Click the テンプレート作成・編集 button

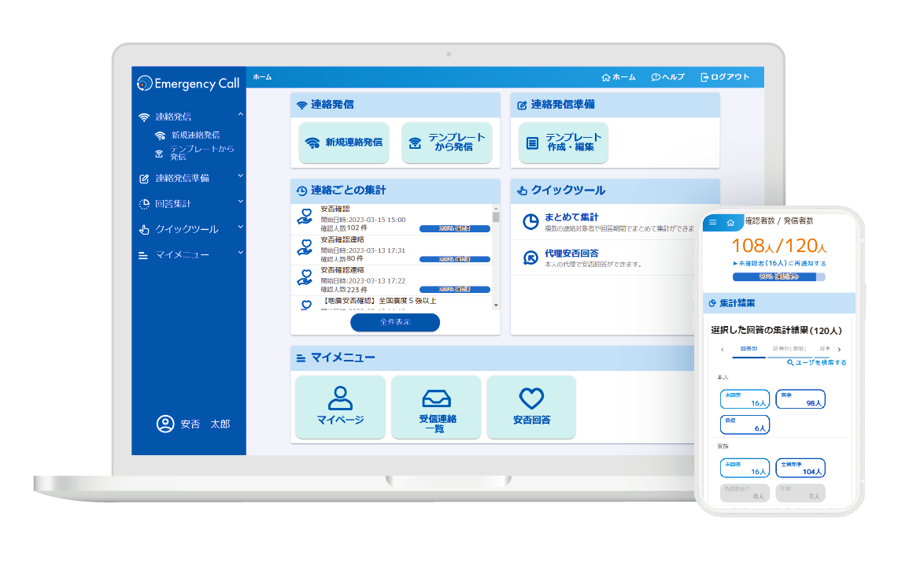[564, 143]
